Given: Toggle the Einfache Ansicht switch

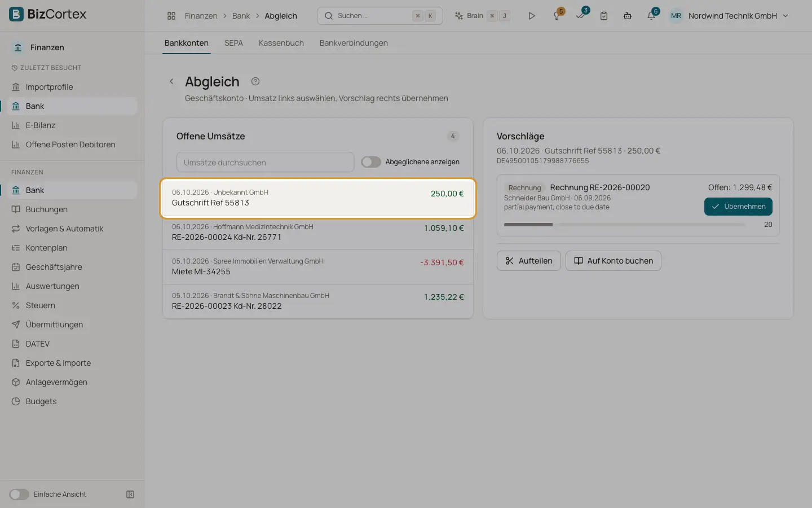Looking at the screenshot, I should [x=19, y=494].
